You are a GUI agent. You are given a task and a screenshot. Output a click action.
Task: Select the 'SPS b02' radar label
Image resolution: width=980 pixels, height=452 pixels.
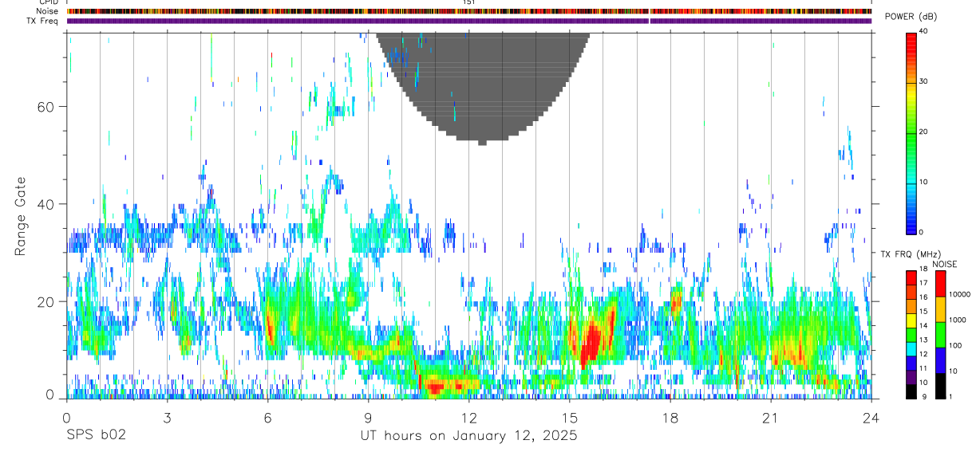(x=96, y=436)
